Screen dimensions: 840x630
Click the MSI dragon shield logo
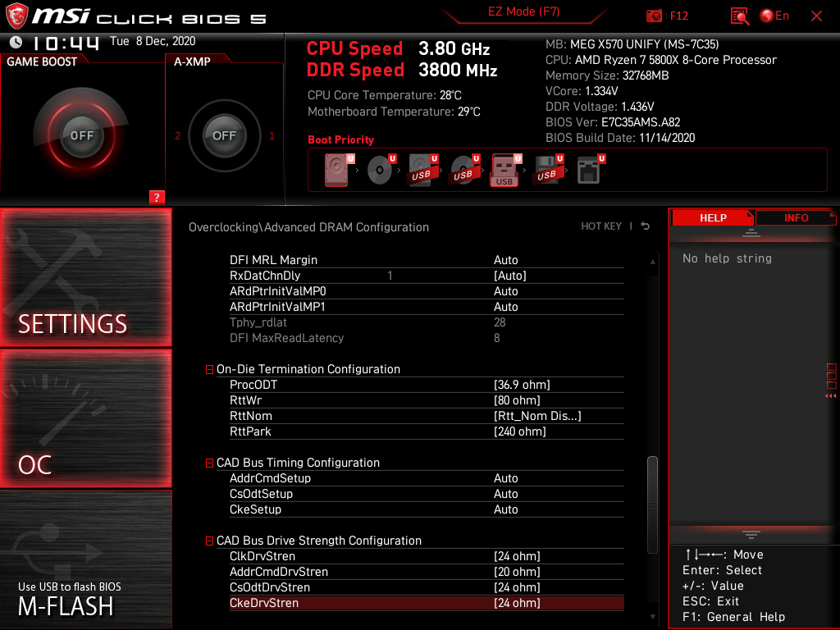click(17, 16)
